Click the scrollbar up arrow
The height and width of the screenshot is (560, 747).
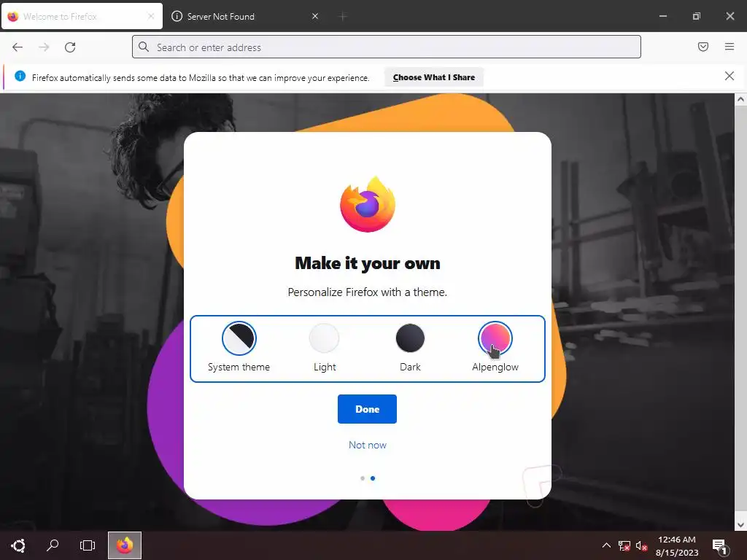(x=740, y=99)
